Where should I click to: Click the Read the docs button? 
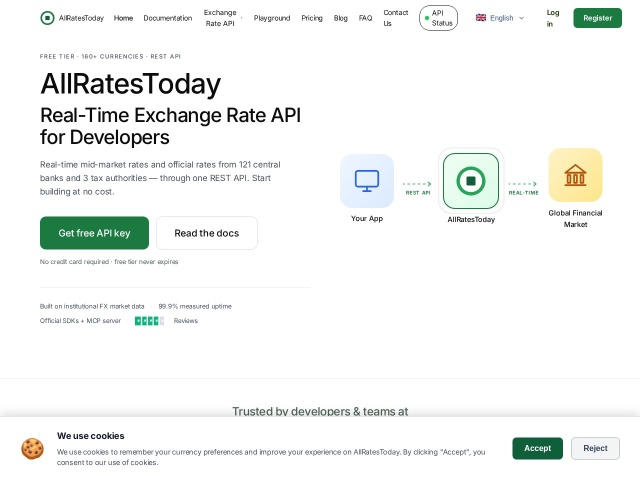(x=207, y=233)
